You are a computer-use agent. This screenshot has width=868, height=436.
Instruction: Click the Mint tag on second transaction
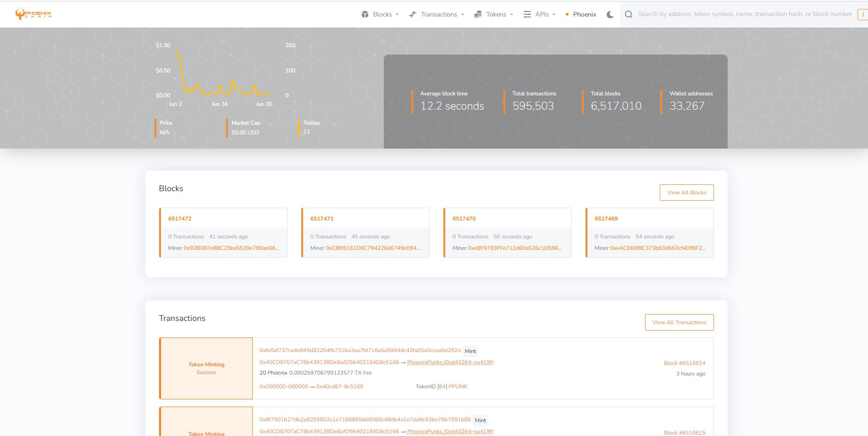click(x=481, y=420)
